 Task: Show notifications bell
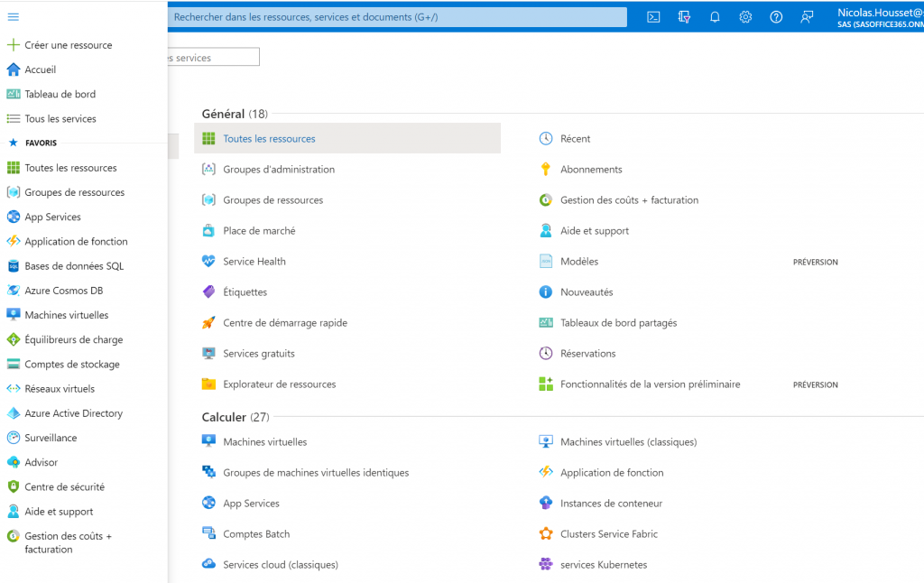click(715, 17)
